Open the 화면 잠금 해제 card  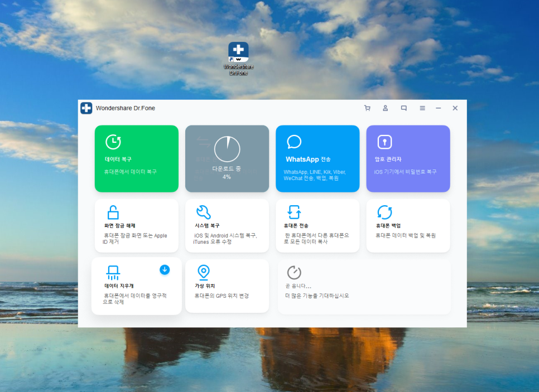(137, 226)
